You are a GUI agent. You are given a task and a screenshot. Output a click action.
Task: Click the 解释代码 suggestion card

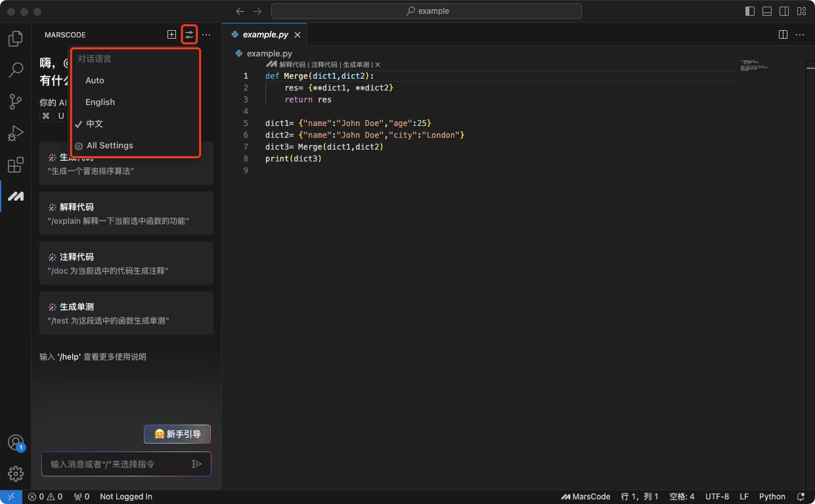coord(126,213)
